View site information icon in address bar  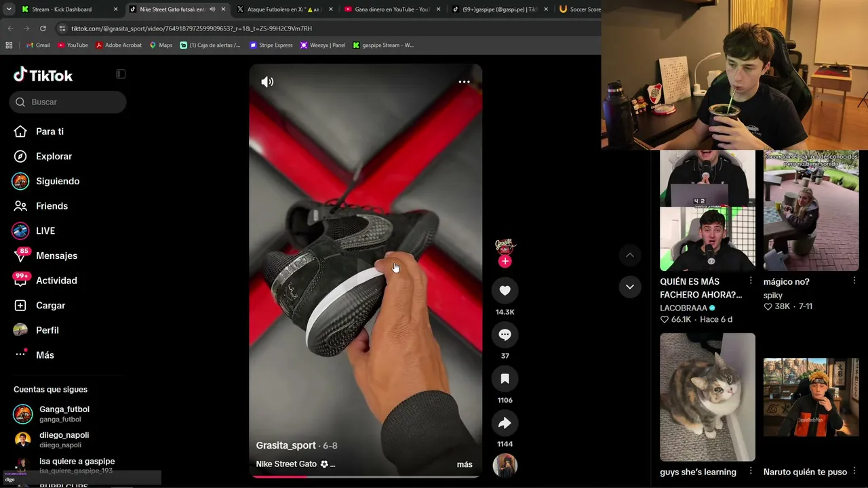click(x=62, y=28)
